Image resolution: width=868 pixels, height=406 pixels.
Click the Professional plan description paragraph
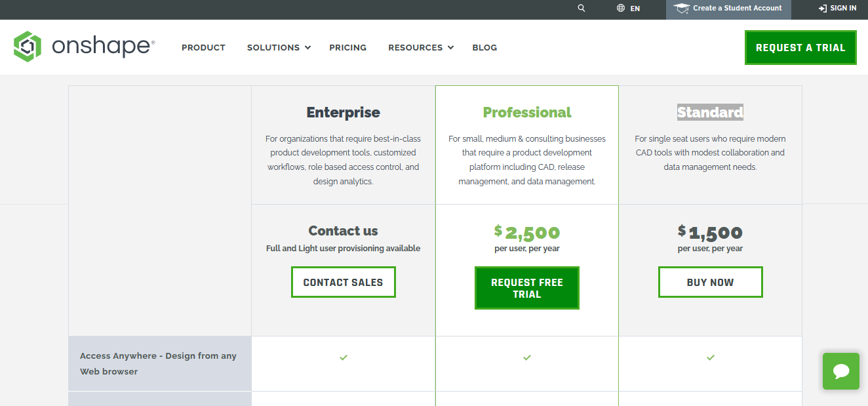[527, 160]
